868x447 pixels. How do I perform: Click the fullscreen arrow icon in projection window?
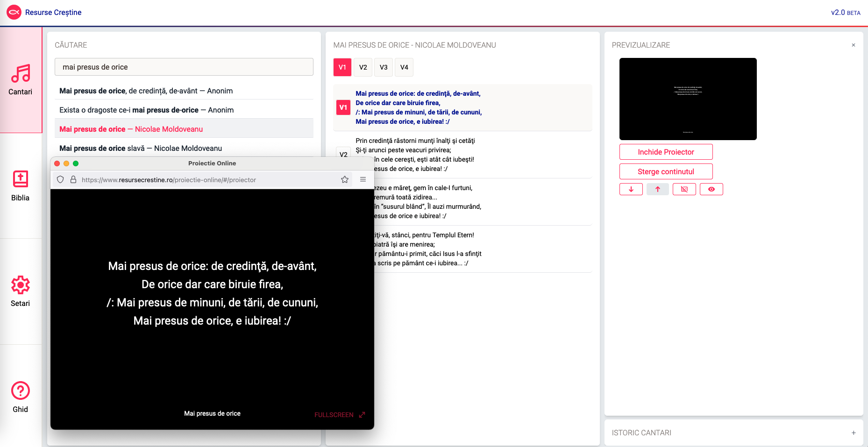tap(362, 415)
